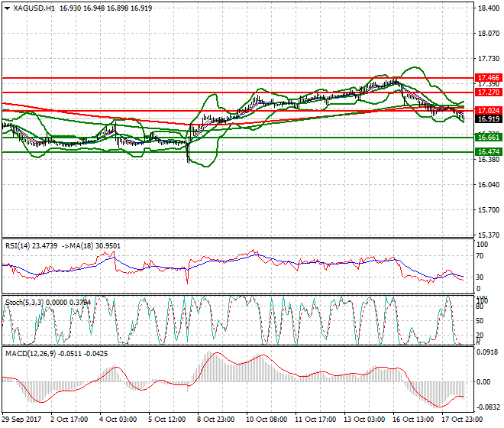Click the RSI scale level 70
504x428 pixels.
tap(480, 256)
